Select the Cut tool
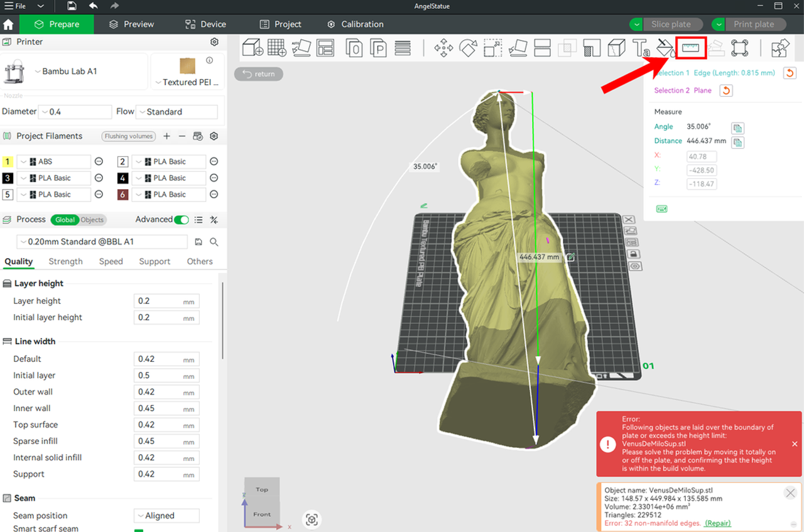 coord(542,48)
